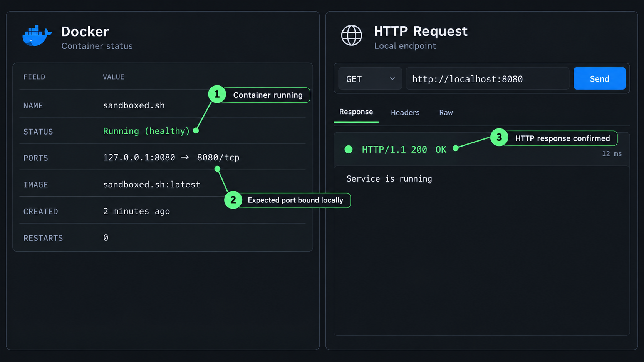Click the 'Running (healthy)' status value

coord(146,131)
